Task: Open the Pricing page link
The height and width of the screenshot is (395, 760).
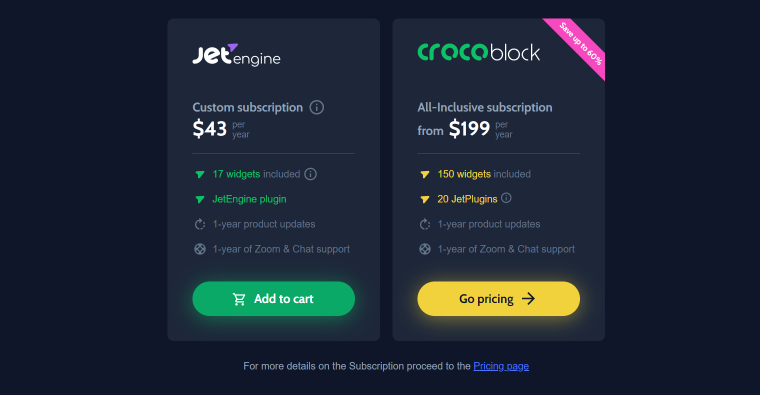Action: [x=501, y=366]
